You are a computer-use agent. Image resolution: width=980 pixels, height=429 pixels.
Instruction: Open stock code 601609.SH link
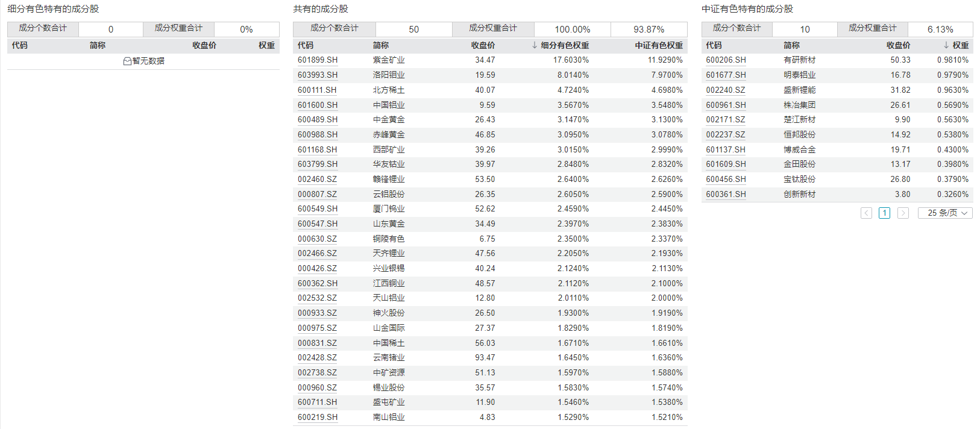pos(726,164)
